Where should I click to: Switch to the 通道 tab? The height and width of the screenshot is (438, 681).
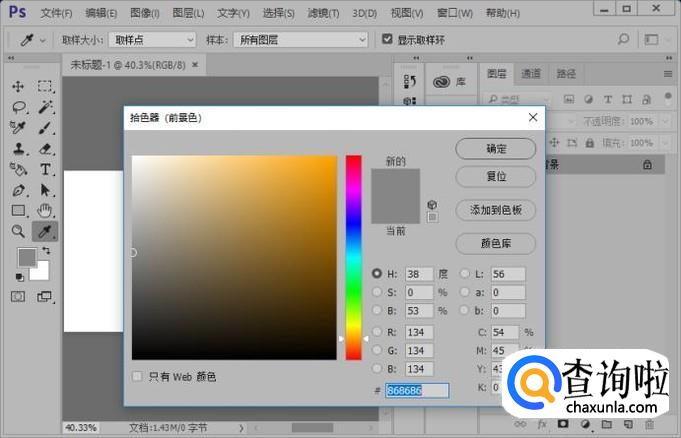[531, 74]
